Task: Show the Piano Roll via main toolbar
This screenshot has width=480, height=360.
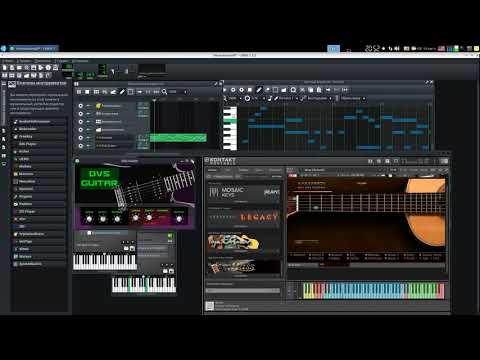Action: (19, 76)
